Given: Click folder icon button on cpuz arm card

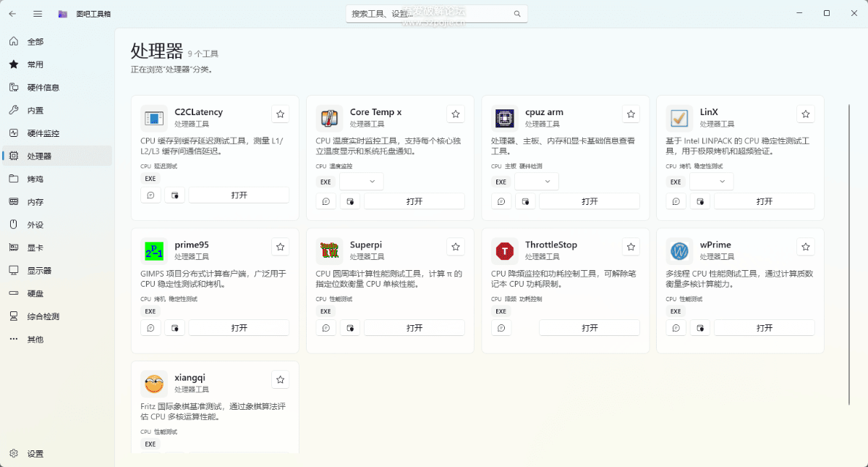Looking at the screenshot, I should pos(524,201).
